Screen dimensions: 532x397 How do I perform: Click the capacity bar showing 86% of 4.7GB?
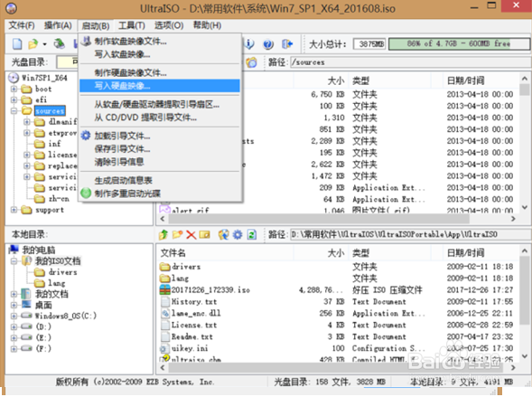tap(459, 43)
